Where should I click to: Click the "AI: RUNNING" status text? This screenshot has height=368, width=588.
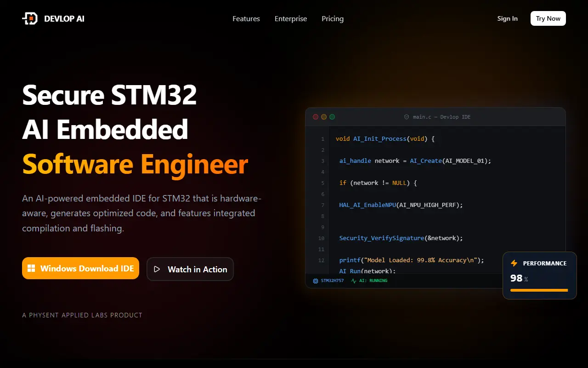point(373,281)
